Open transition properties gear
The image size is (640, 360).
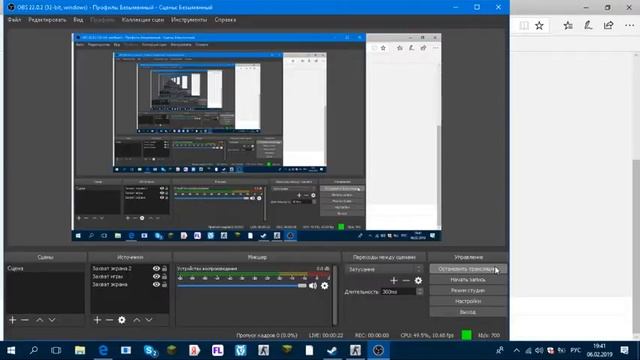[x=418, y=280]
